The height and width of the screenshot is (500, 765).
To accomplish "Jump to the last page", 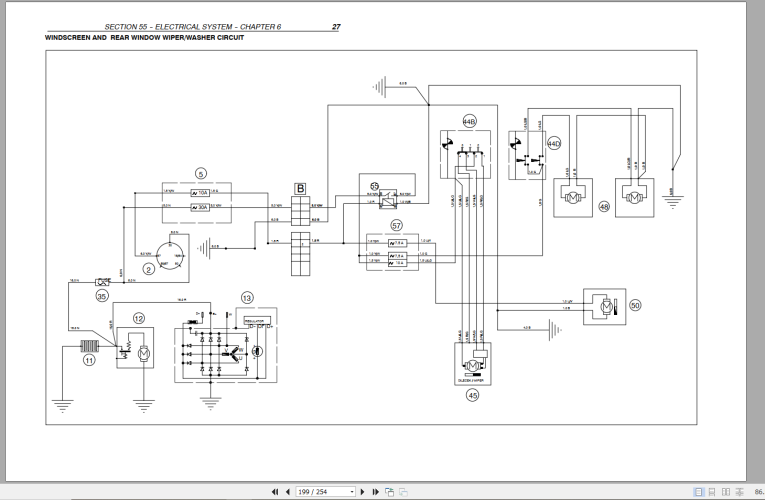I will click(376, 492).
